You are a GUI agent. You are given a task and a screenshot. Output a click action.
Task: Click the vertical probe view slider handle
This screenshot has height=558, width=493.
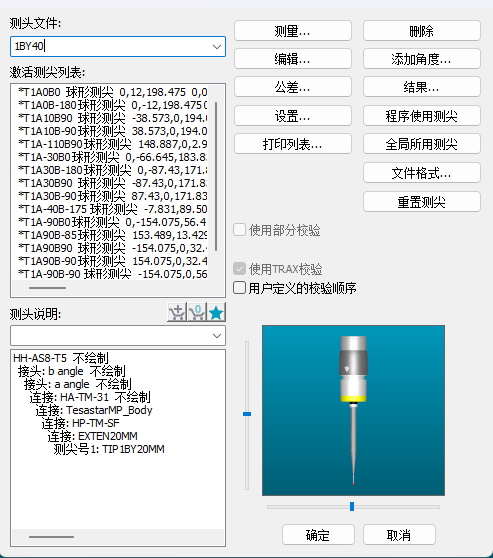[x=247, y=414]
